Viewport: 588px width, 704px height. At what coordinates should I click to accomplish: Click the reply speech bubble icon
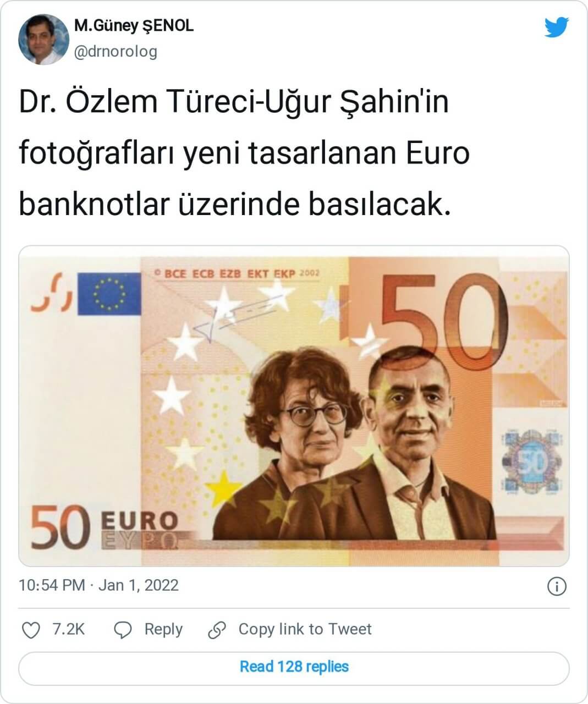(x=123, y=630)
